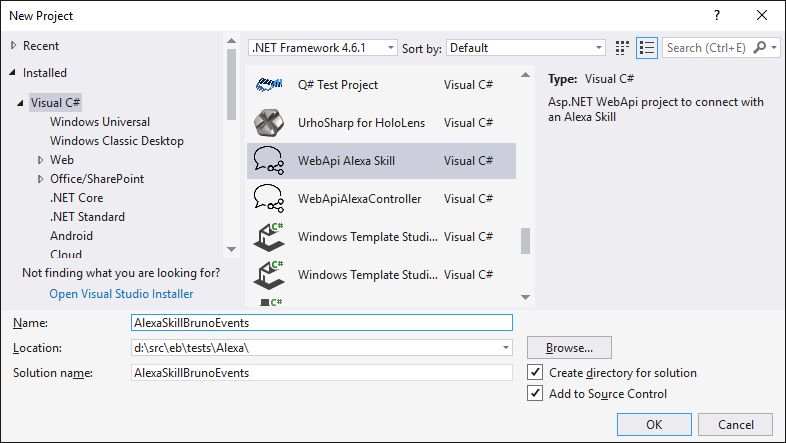The height and width of the screenshot is (443, 786).
Task: Toggle Create directory for solution checkbox
Action: click(x=535, y=373)
